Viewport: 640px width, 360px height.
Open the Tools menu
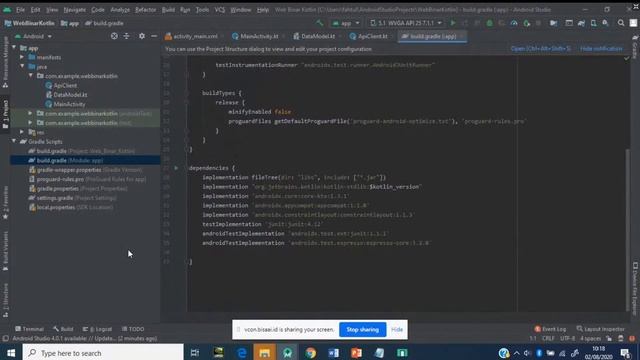(202, 9)
